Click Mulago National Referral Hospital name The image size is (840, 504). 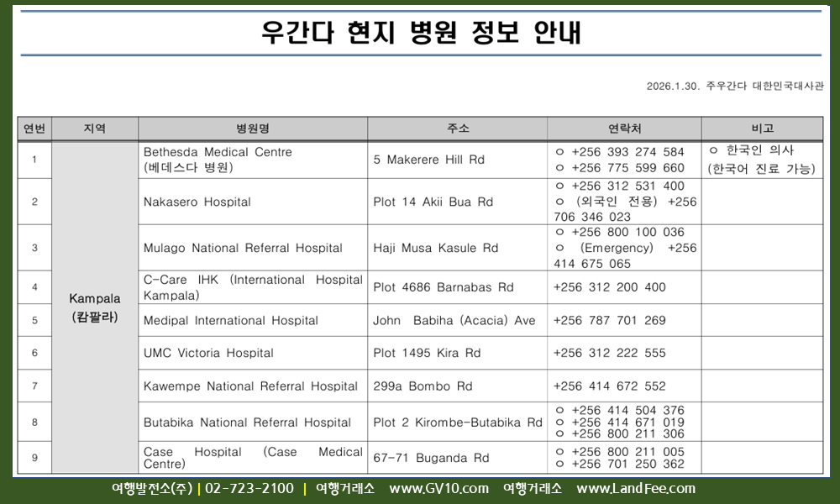[243, 248]
